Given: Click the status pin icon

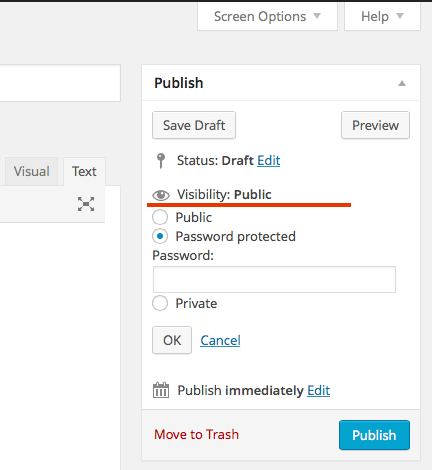Looking at the screenshot, I should click(x=161, y=161).
